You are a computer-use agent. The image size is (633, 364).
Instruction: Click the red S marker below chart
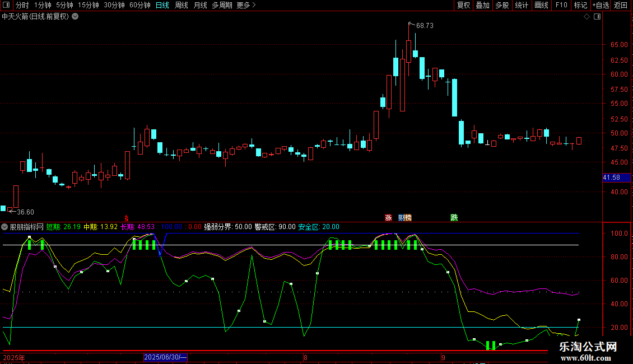(x=127, y=217)
